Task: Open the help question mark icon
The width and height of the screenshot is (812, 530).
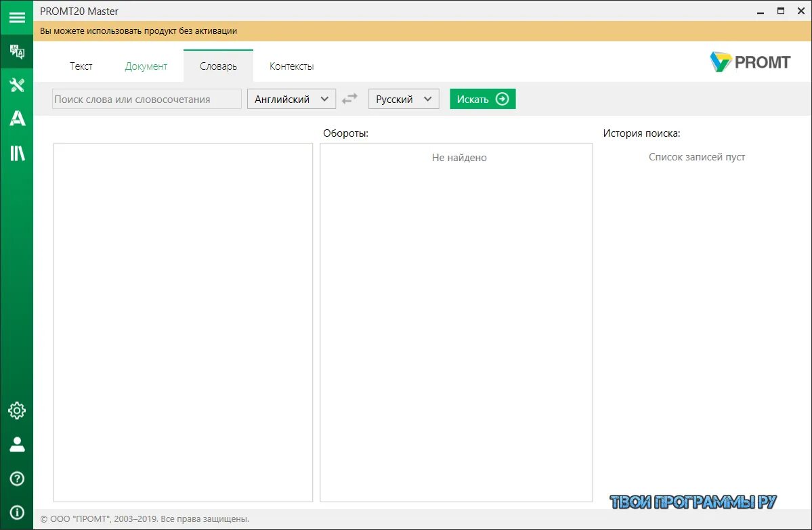Action: point(16,479)
